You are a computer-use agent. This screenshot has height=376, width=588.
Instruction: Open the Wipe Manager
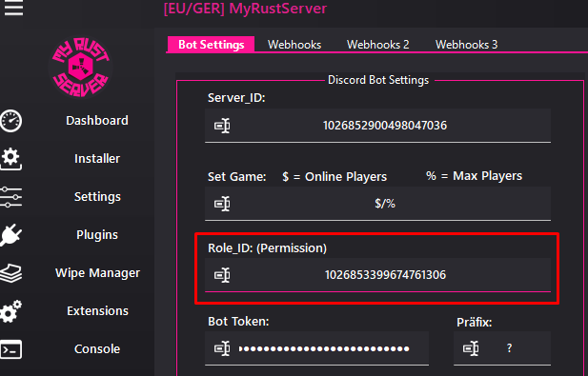pyautogui.click(x=97, y=273)
